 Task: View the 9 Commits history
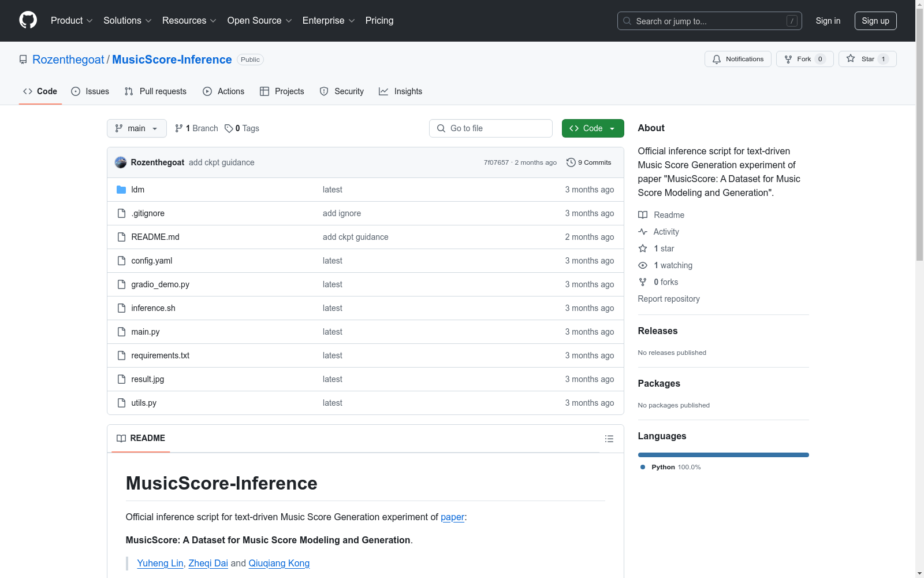tap(589, 162)
